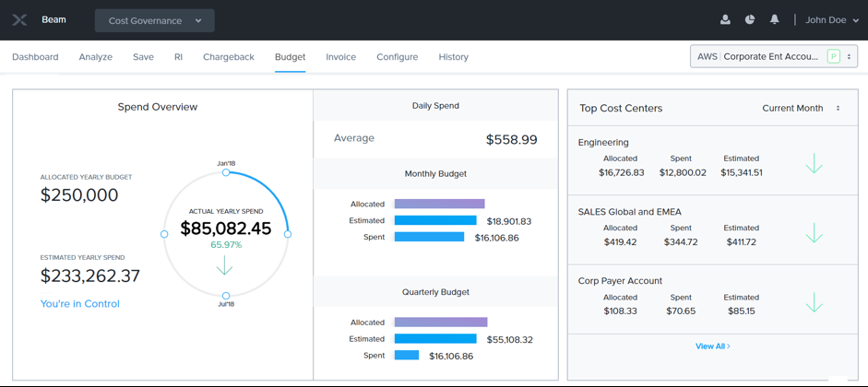868x387 pixels.
Task: Click the View All link
Action: (x=712, y=346)
